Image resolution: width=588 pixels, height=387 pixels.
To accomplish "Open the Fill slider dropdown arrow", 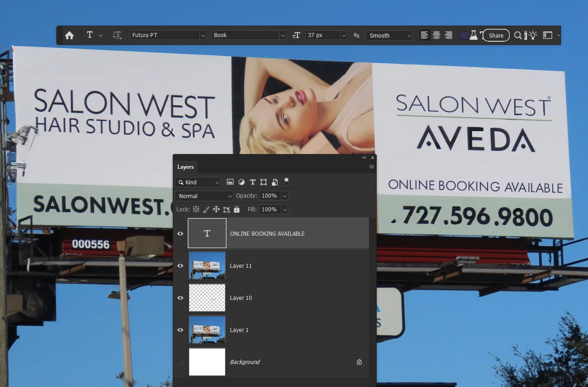I will [x=285, y=210].
